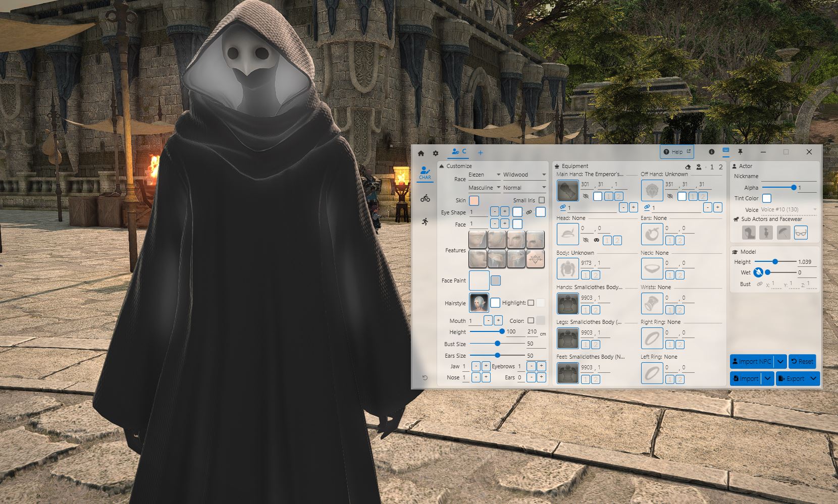838x504 pixels.
Task: Open the Off Hand weapon icon slot
Action: click(652, 191)
